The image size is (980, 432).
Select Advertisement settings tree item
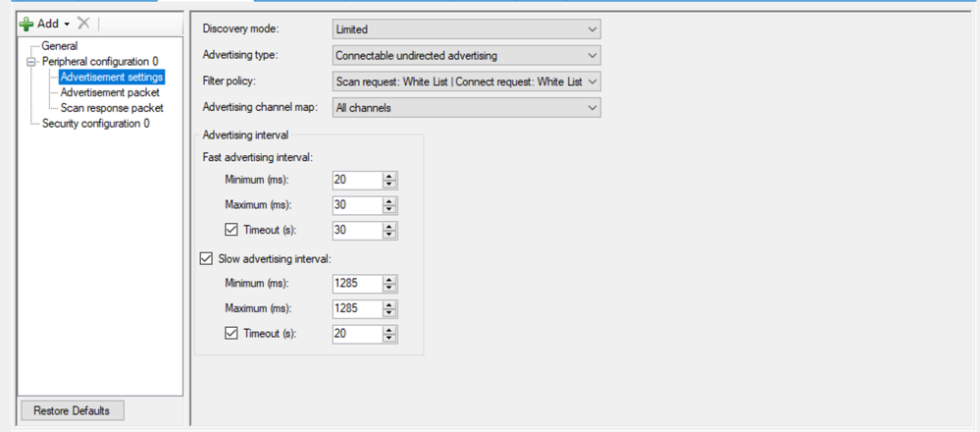[x=112, y=77]
